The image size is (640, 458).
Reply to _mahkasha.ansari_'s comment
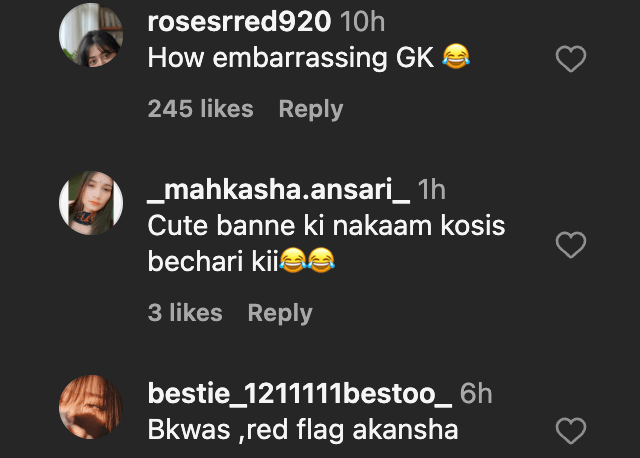[x=280, y=313]
